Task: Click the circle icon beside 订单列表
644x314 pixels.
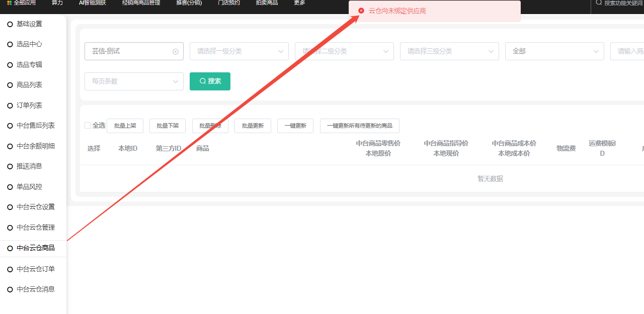Action: 10,106
